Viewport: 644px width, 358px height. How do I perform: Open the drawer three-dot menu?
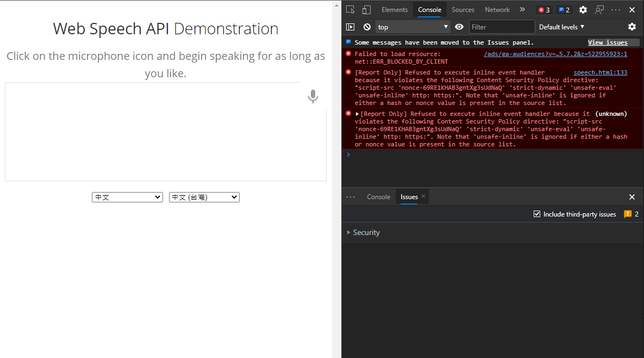[351, 197]
